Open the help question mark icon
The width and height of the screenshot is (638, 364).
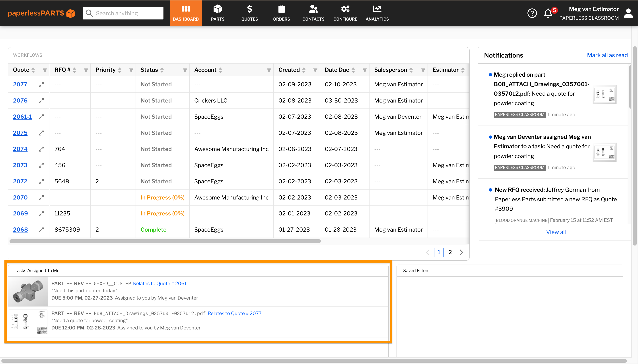coord(532,13)
